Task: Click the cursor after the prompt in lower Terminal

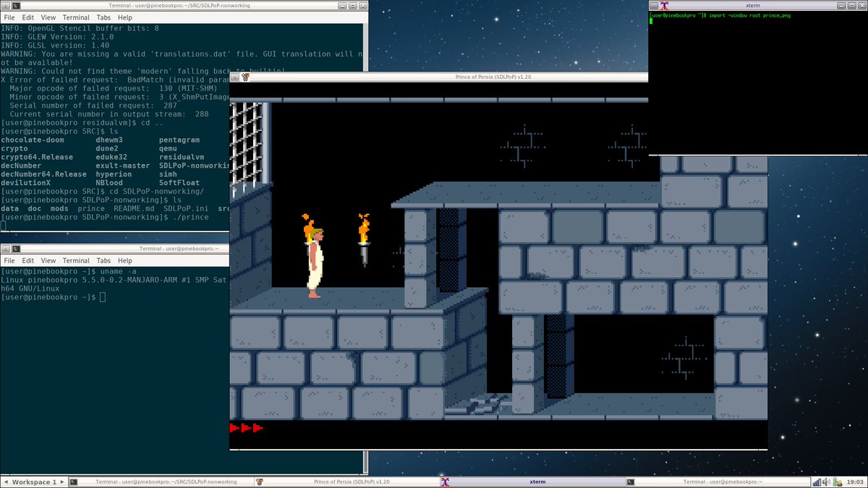Action: 103,298
